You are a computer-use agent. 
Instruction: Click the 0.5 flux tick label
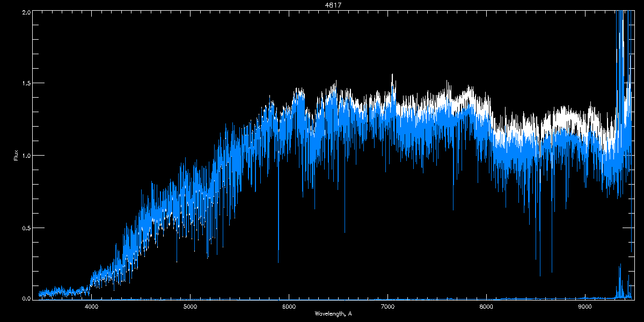click(x=26, y=228)
